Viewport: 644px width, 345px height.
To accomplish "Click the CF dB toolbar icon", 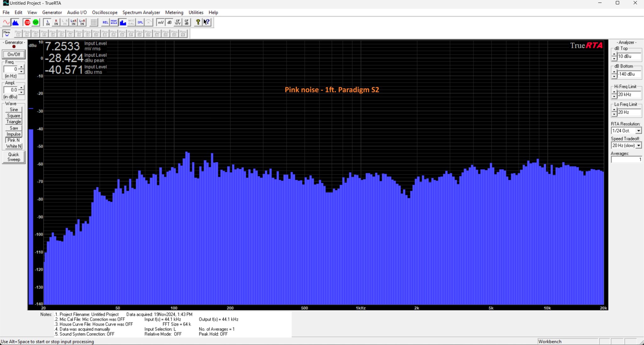I will 186,22.
